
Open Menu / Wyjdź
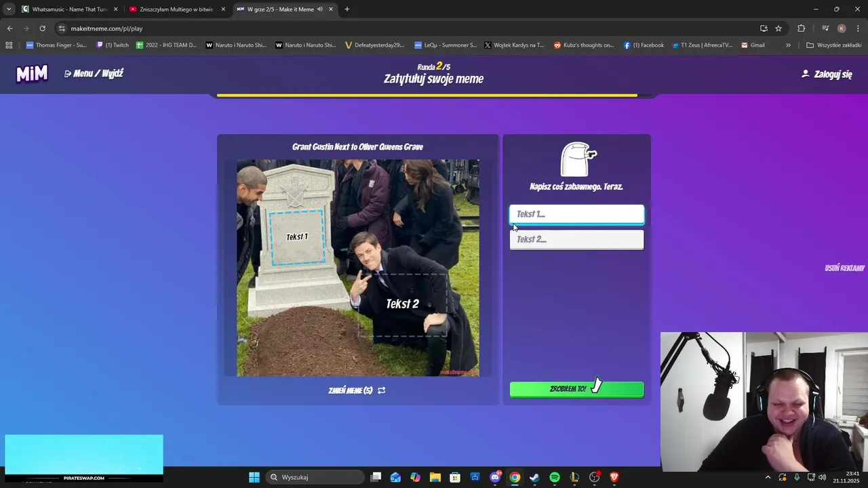[x=94, y=73]
